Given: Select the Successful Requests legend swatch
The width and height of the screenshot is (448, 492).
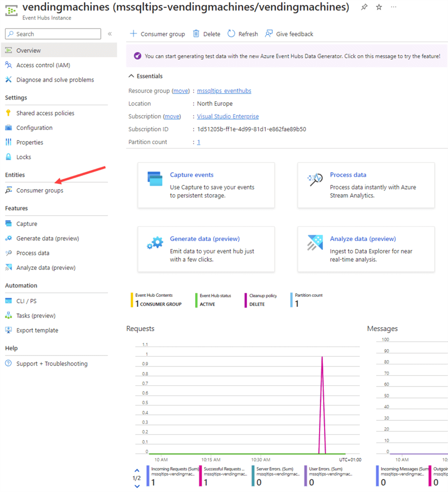Looking at the screenshot, I should click(x=201, y=476).
